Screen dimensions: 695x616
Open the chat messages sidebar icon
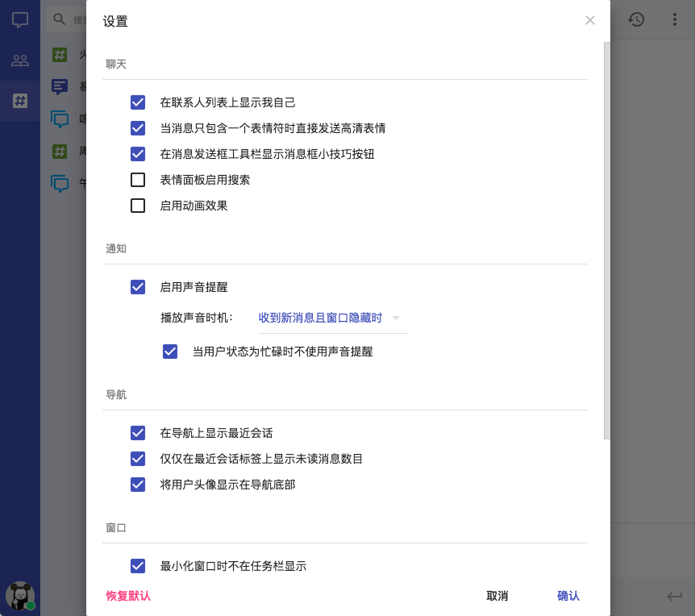20,20
